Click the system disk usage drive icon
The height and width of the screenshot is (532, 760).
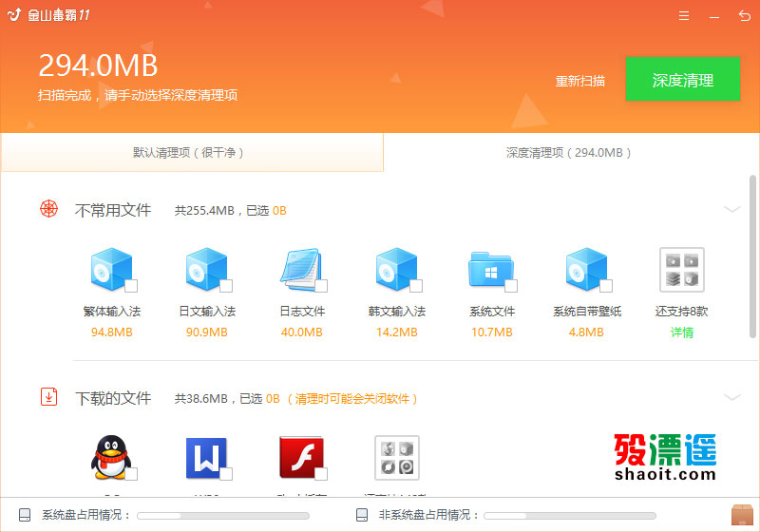click(x=25, y=515)
